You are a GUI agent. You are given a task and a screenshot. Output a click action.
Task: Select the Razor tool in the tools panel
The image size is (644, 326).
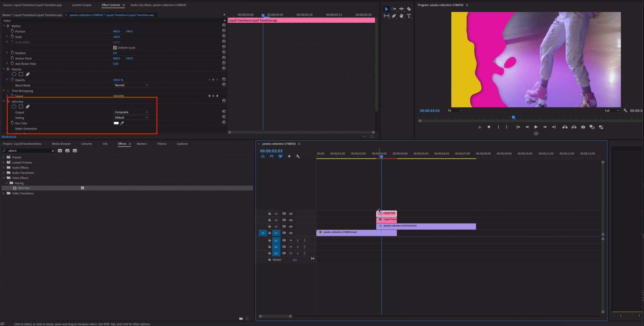[409, 9]
